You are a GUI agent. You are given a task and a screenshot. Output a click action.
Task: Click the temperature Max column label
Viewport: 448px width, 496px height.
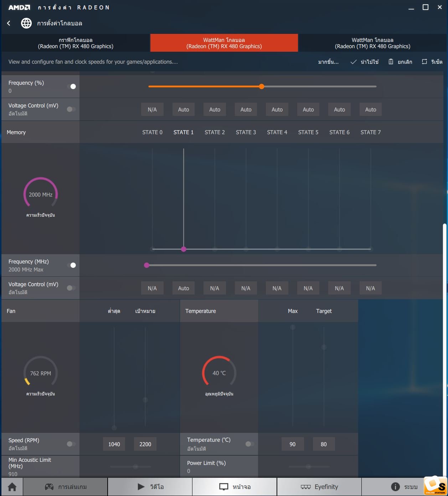(x=293, y=311)
